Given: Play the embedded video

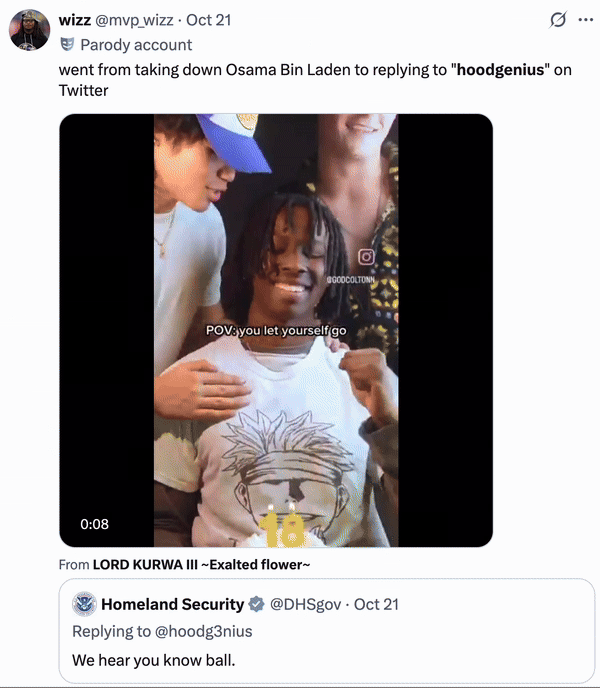Looking at the screenshot, I should [x=276, y=330].
